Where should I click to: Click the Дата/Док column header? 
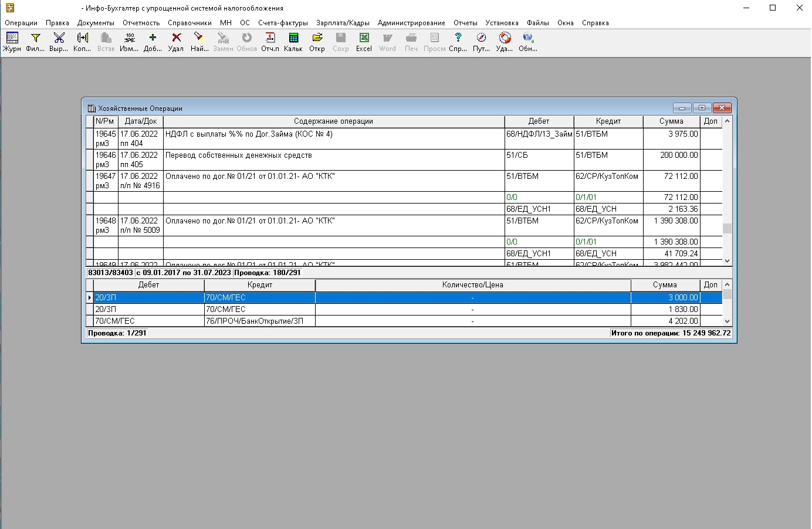[x=141, y=121]
